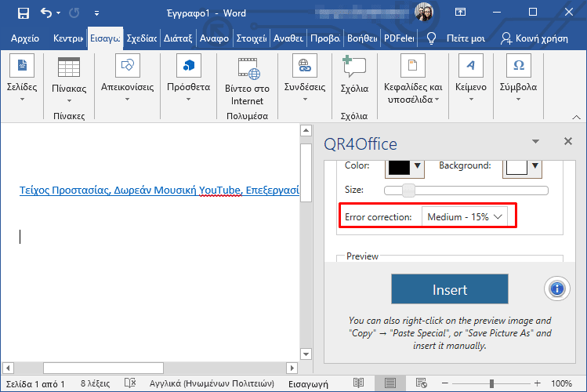Click the Undo arrow icon
587x392 pixels.
point(46,13)
